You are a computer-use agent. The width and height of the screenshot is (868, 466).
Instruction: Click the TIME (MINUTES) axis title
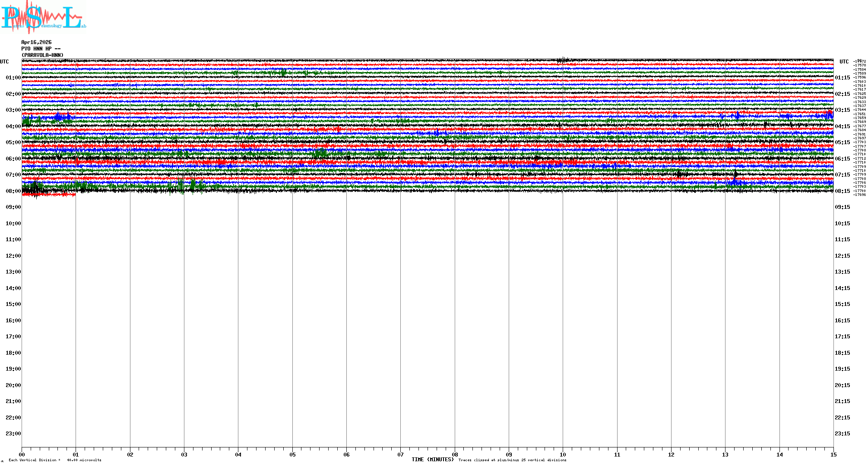pyautogui.click(x=432, y=460)
